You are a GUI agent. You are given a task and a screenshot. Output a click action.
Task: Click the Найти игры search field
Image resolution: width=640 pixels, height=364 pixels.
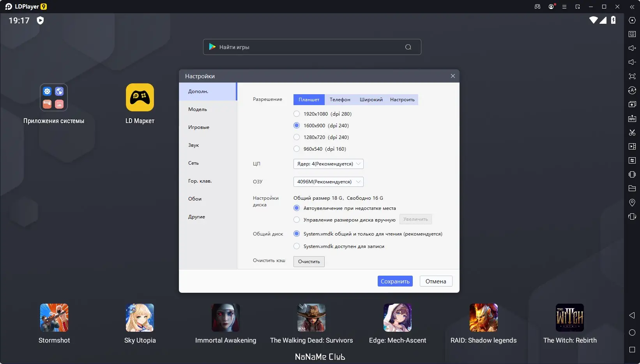pyautogui.click(x=312, y=47)
